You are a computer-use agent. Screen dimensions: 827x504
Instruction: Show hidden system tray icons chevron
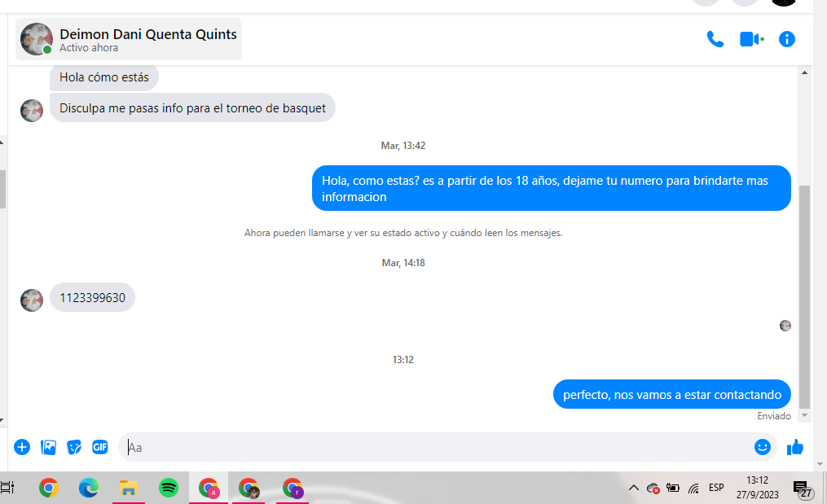pyautogui.click(x=633, y=488)
